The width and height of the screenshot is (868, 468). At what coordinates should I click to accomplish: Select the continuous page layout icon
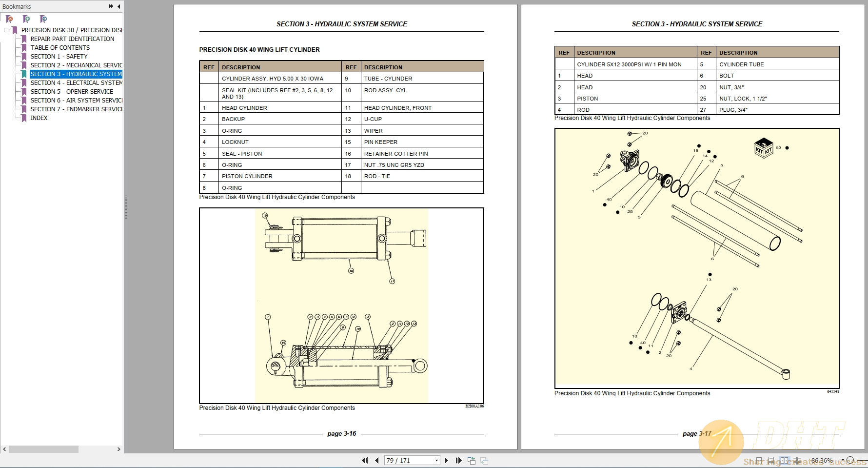[x=771, y=460]
